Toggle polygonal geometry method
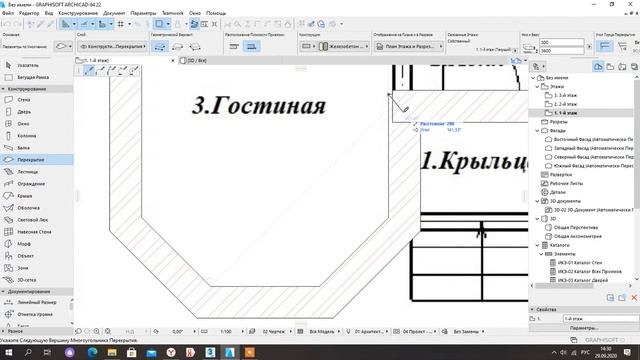The height and width of the screenshot is (360, 640). 160,47
